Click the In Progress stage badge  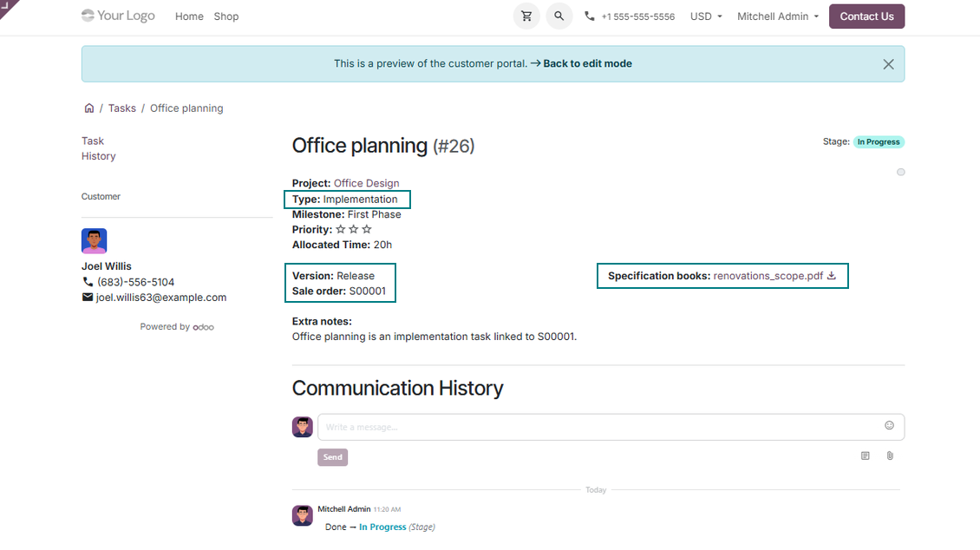click(879, 142)
